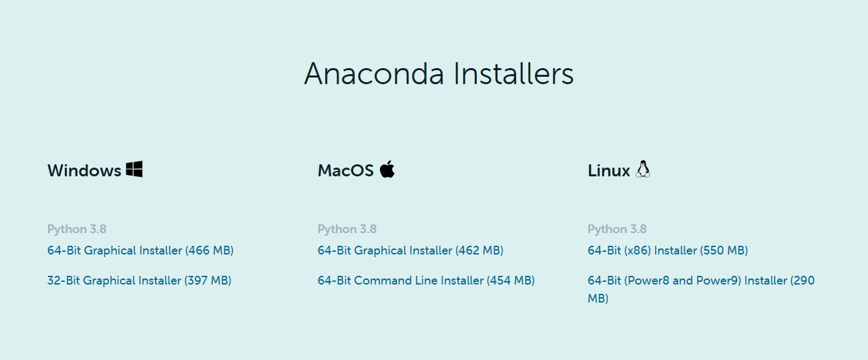
Task: Download the Windows 32-Bit Graphical Installer
Action: pos(139,281)
